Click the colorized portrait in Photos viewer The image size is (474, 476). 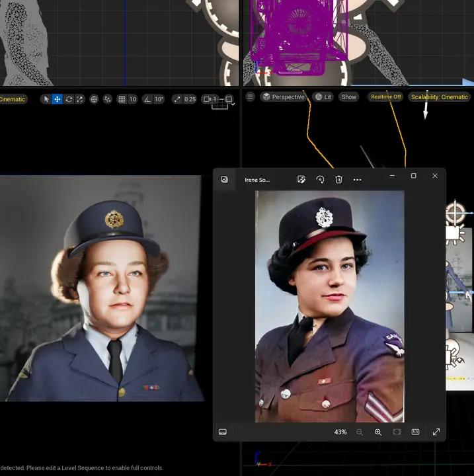point(329,306)
